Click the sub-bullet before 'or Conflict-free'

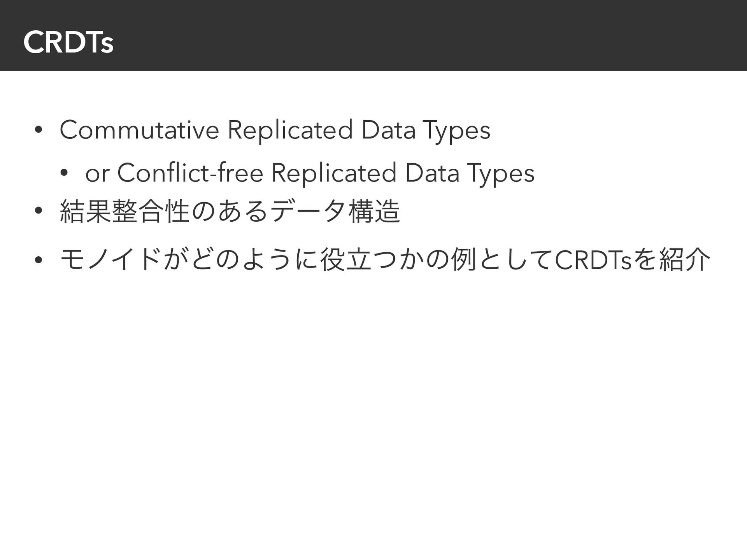coord(63,174)
